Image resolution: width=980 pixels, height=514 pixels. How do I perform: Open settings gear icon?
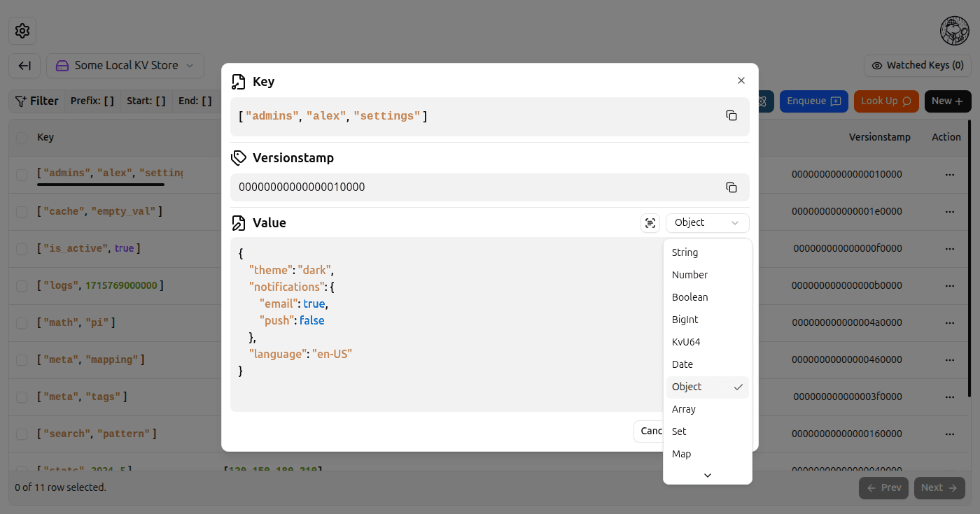point(22,31)
